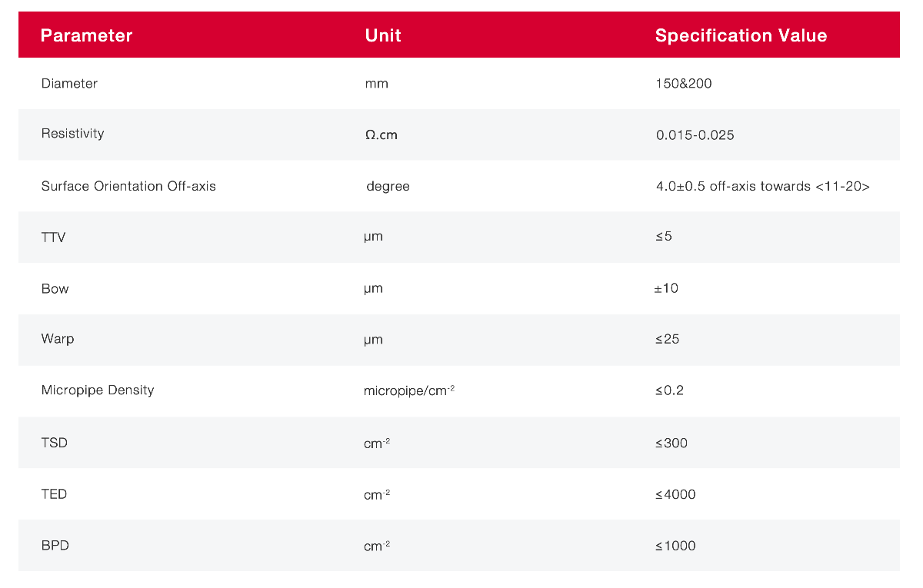Click the ±10 Bow value

(666, 289)
